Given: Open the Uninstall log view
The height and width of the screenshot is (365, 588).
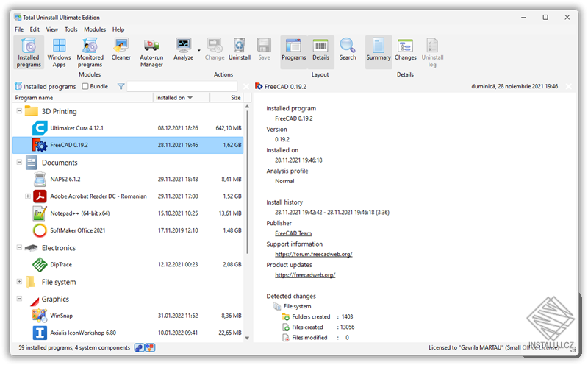Looking at the screenshot, I should point(432,52).
